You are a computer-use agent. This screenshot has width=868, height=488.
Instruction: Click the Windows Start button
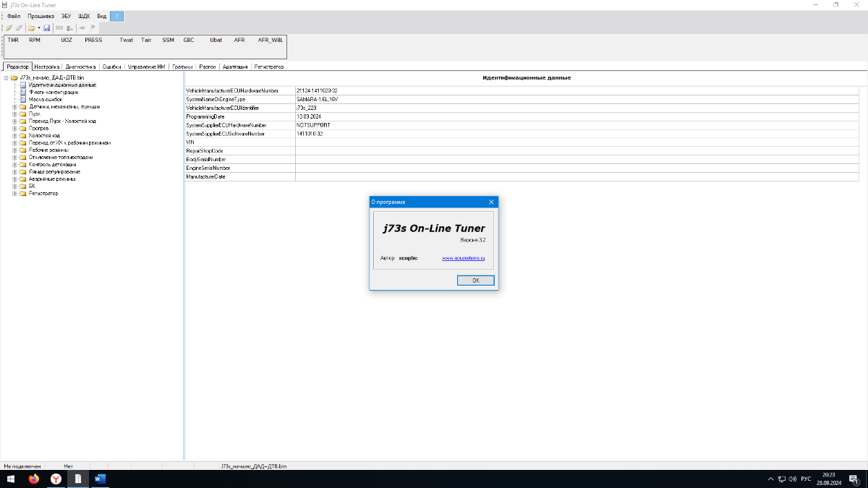(11, 479)
